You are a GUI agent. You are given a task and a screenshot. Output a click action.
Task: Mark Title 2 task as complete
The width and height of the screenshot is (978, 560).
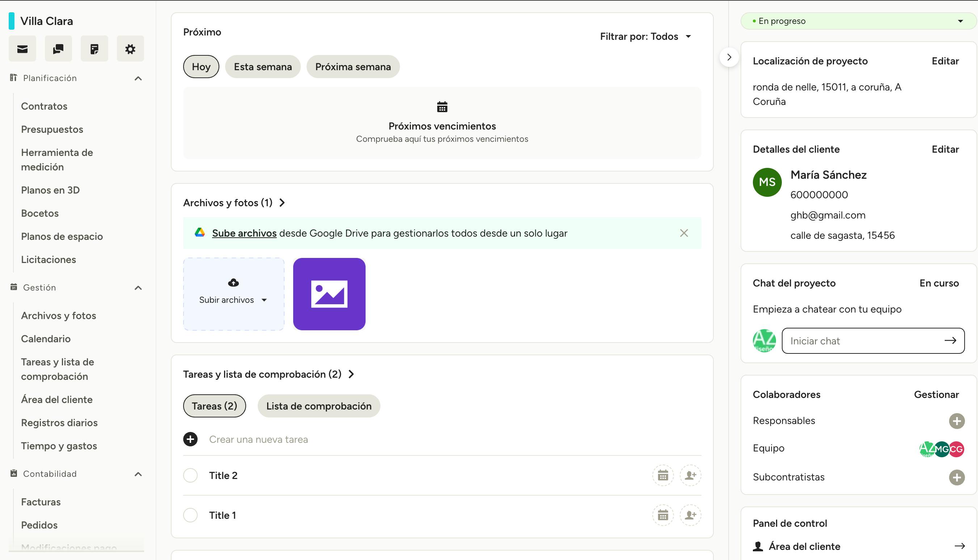coord(190,475)
